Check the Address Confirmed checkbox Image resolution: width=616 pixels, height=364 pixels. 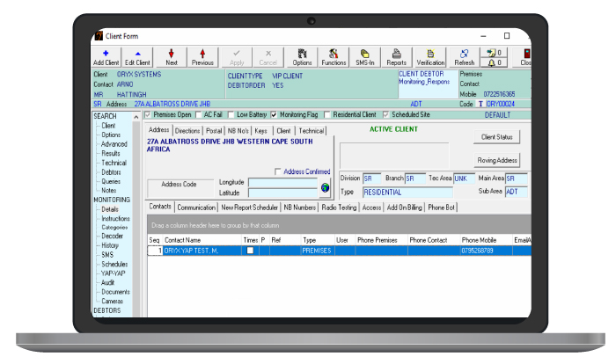[x=278, y=171]
